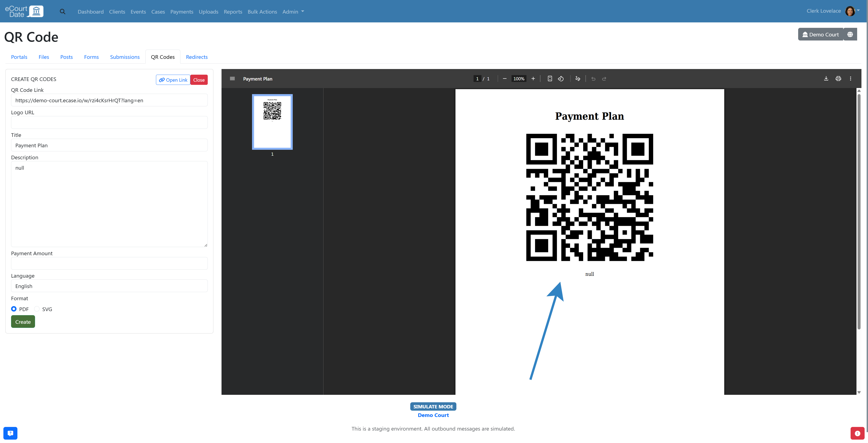Select the page 1 thumbnail
The width and height of the screenshot is (868, 443).
pyautogui.click(x=272, y=122)
